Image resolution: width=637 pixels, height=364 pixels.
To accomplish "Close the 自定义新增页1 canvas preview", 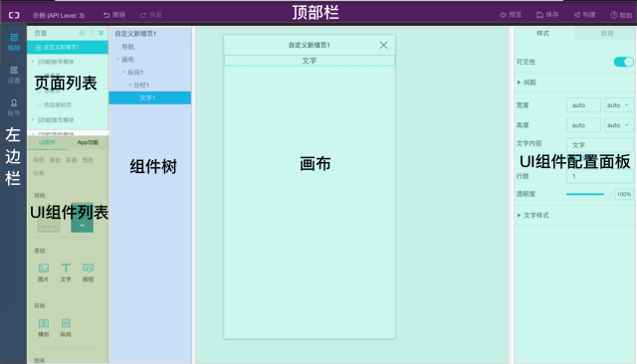I will click(x=383, y=45).
